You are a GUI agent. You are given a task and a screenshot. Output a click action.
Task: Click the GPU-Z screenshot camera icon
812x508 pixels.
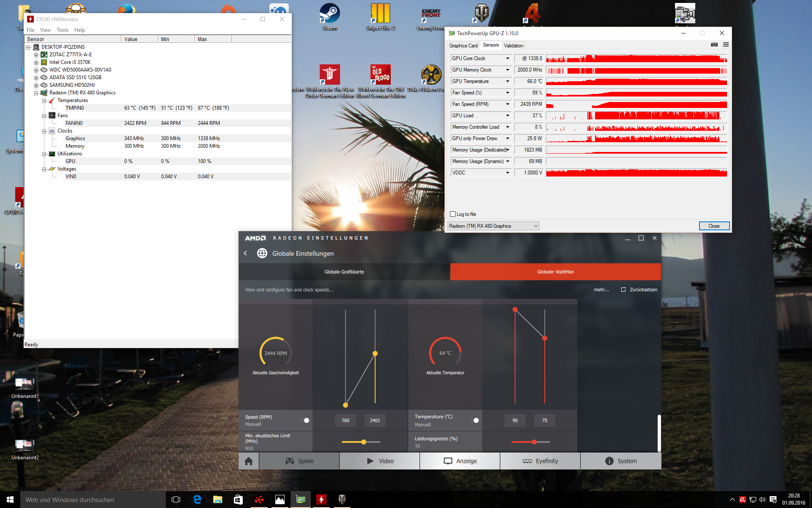point(714,45)
